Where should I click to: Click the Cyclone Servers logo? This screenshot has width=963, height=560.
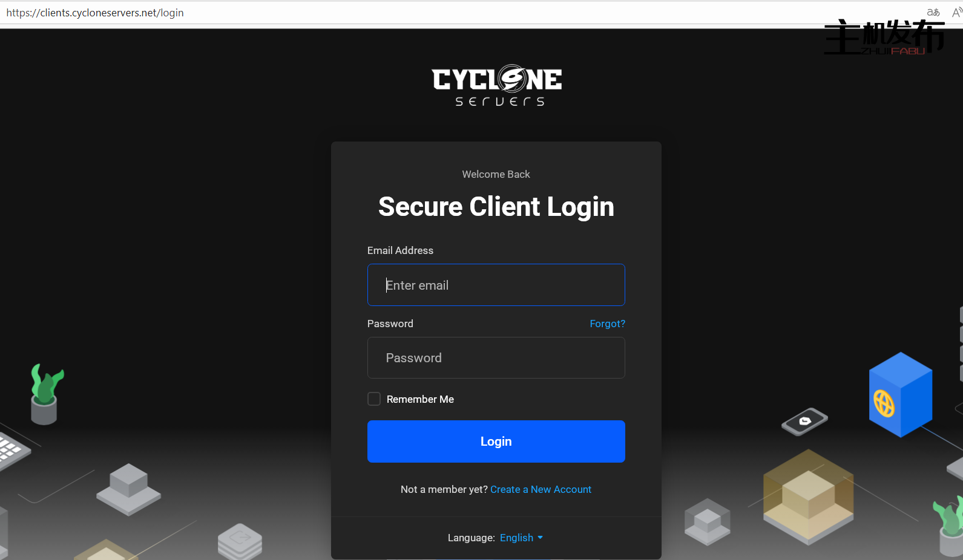pyautogui.click(x=496, y=85)
